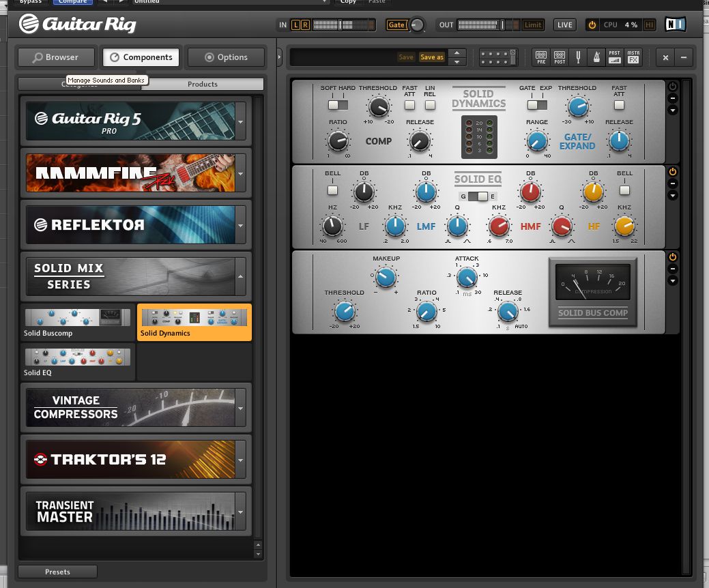
Task: Toggle HI quality mode
Action: [x=650, y=25]
